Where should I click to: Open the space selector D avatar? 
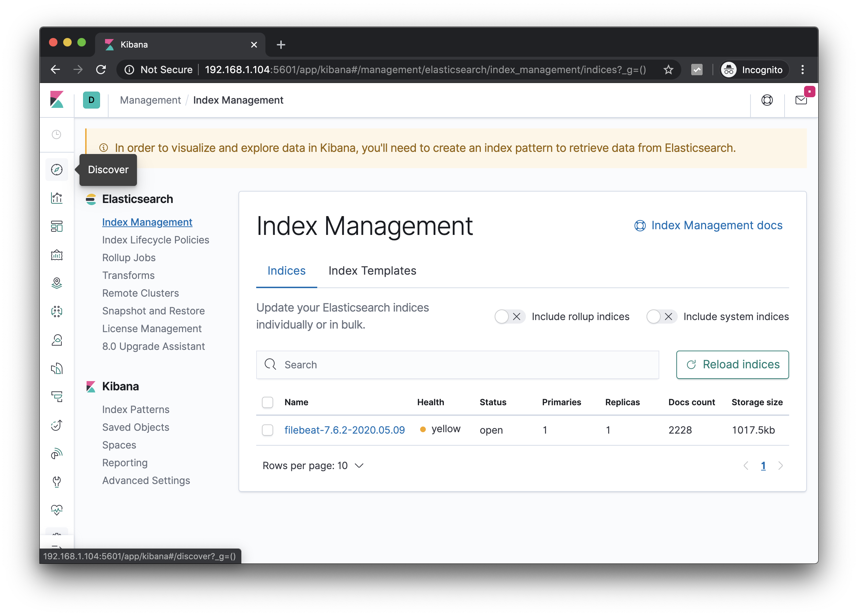click(x=92, y=100)
